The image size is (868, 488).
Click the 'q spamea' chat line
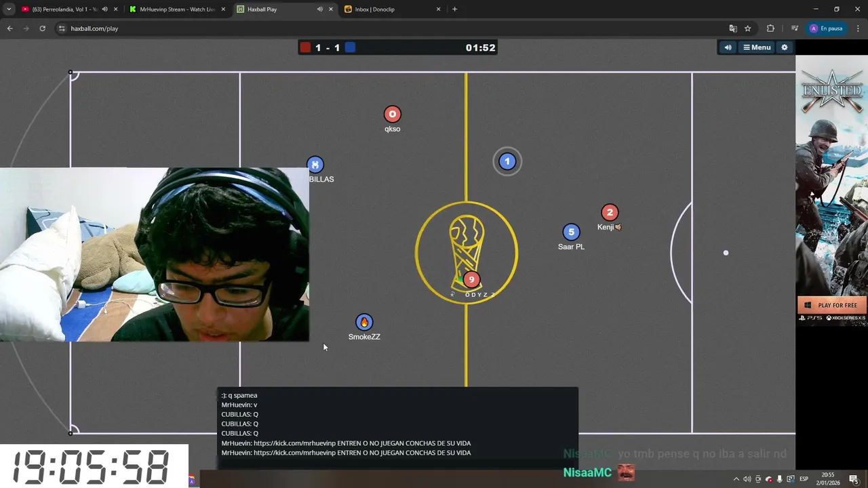point(239,395)
